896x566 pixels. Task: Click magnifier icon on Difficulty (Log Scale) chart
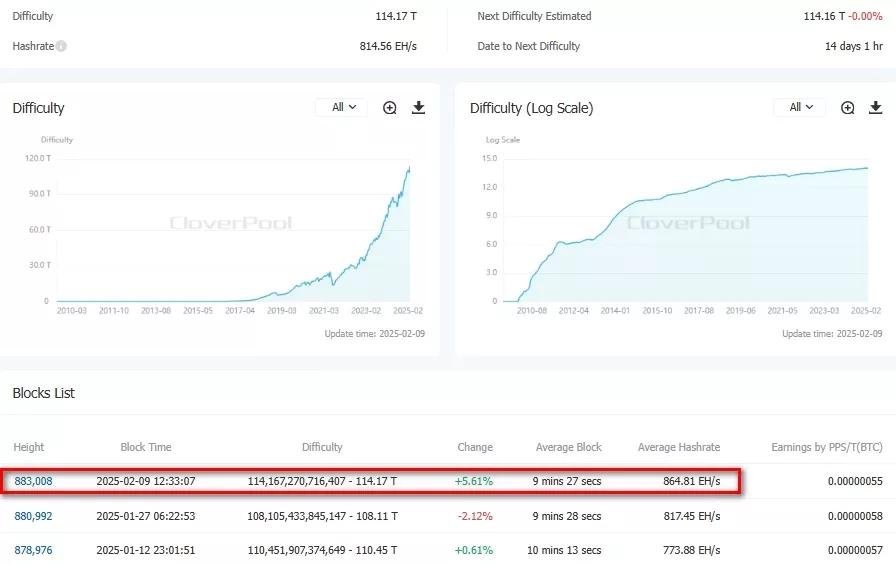click(x=848, y=108)
